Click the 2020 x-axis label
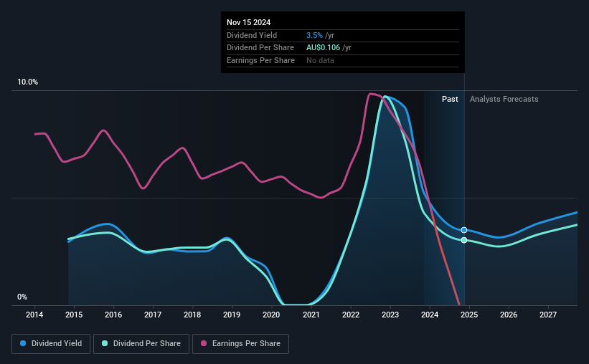The image size is (589, 364). 271,315
